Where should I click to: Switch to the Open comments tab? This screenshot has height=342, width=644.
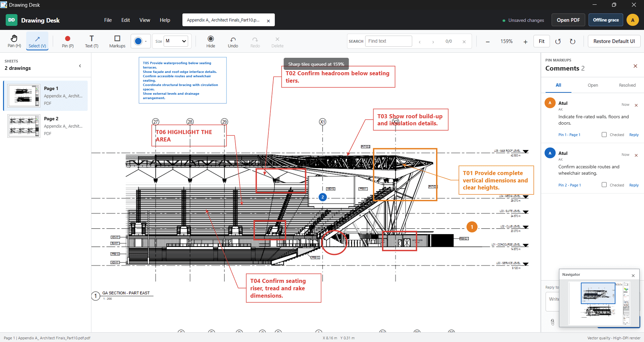point(593,85)
